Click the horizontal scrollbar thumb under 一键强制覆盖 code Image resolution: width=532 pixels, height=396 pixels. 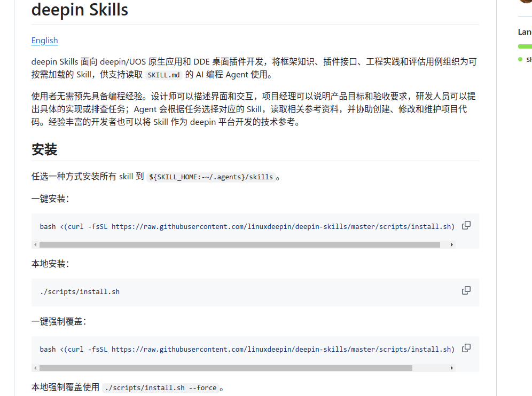[225, 368]
